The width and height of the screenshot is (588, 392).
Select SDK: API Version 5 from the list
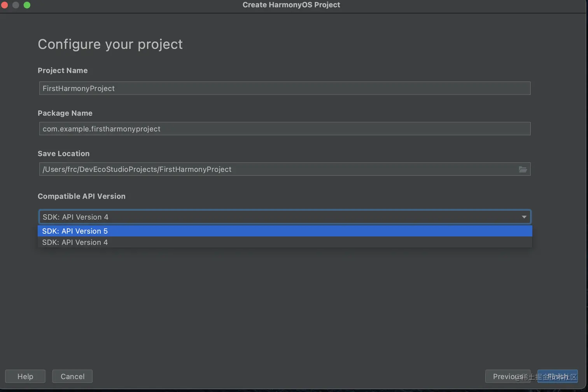[285, 231]
